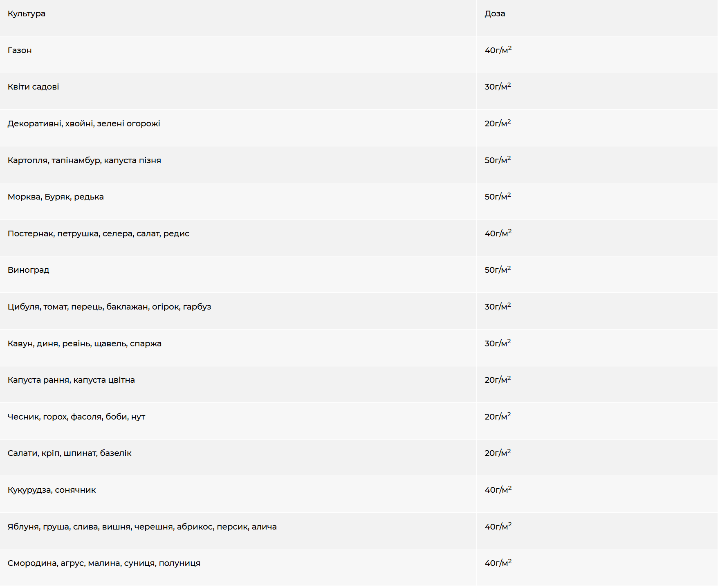
Task: Click the Цибуля, томат, перець row text
Action: coord(109,307)
